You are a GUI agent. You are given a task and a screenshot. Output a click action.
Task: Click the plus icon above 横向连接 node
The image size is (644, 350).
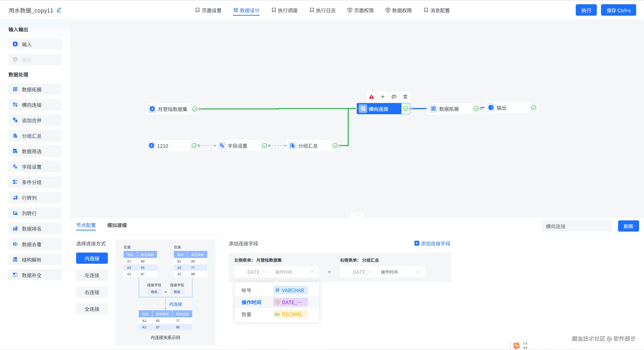coord(382,97)
